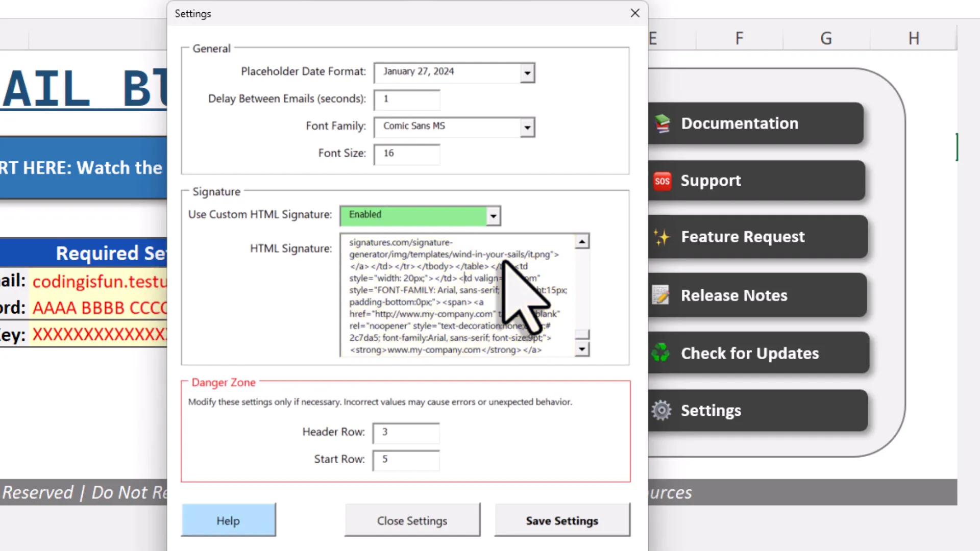Select the Header Row value field
Viewport: 980px width, 551px height.
click(405, 433)
